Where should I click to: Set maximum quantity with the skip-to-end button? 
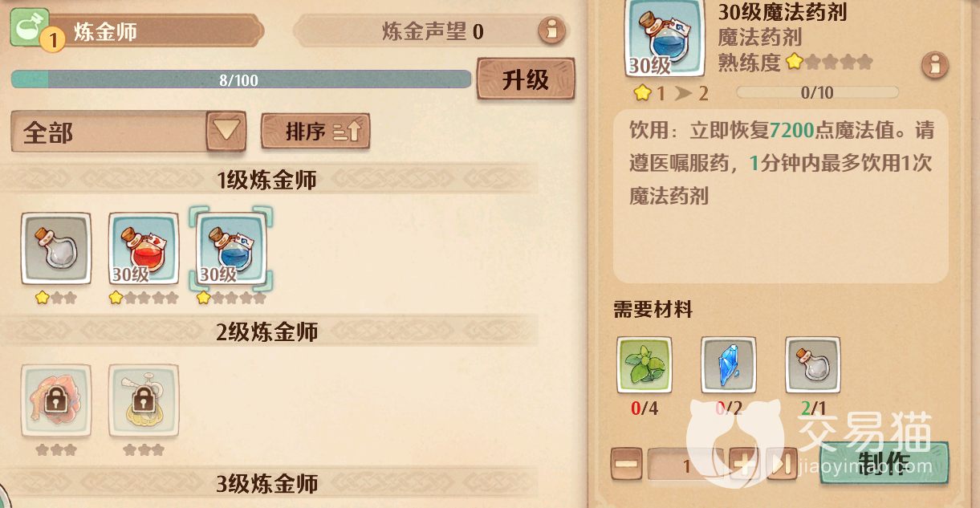point(782,464)
